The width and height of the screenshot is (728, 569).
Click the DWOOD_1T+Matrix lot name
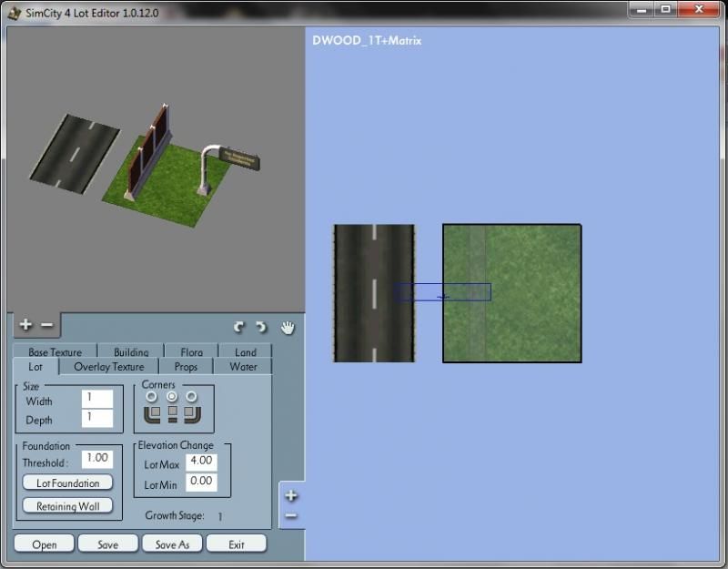(x=367, y=41)
